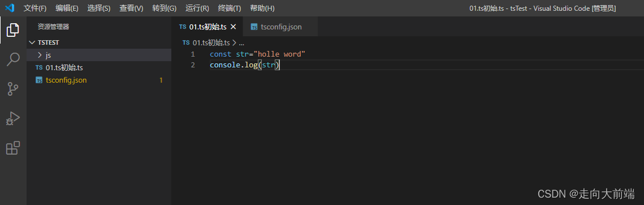The height and width of the screenshot is (205, 644).
Task: Open the 编辑(E) menu
Action: 67,8
